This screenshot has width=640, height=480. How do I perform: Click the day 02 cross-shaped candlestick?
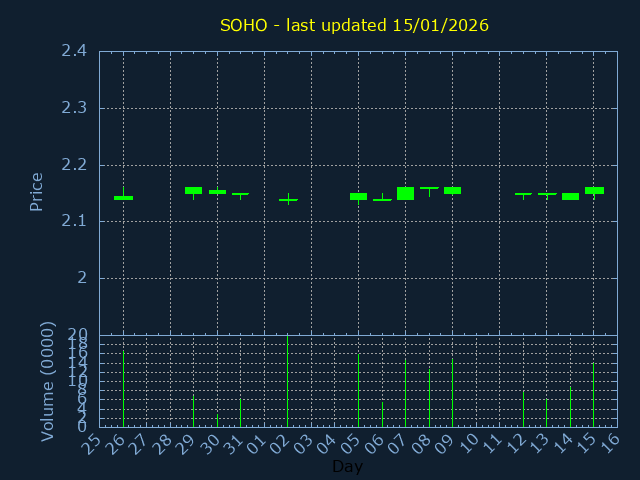click(288, 200)
